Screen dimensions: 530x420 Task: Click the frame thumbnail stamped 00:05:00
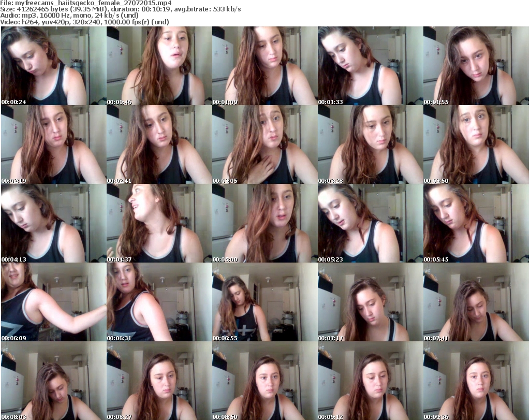(x=264, y=224)
